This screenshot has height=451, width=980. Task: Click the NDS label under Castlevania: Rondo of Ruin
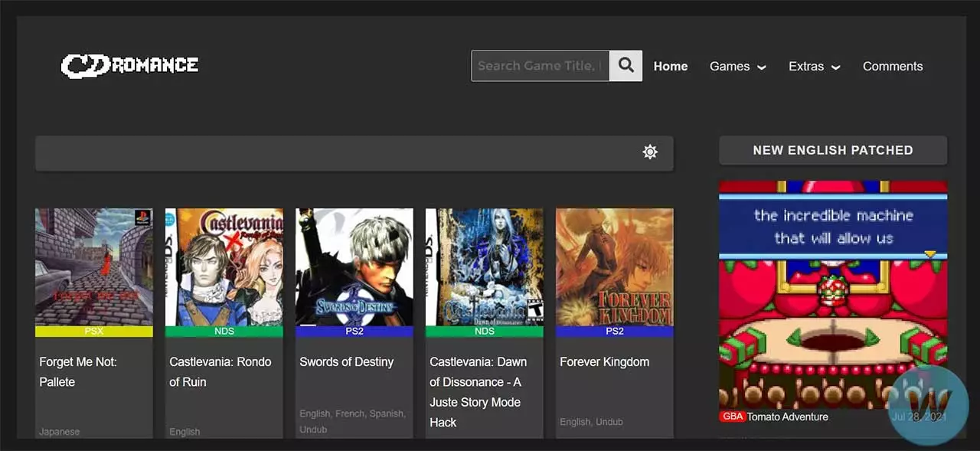click(x=224, y=332)
